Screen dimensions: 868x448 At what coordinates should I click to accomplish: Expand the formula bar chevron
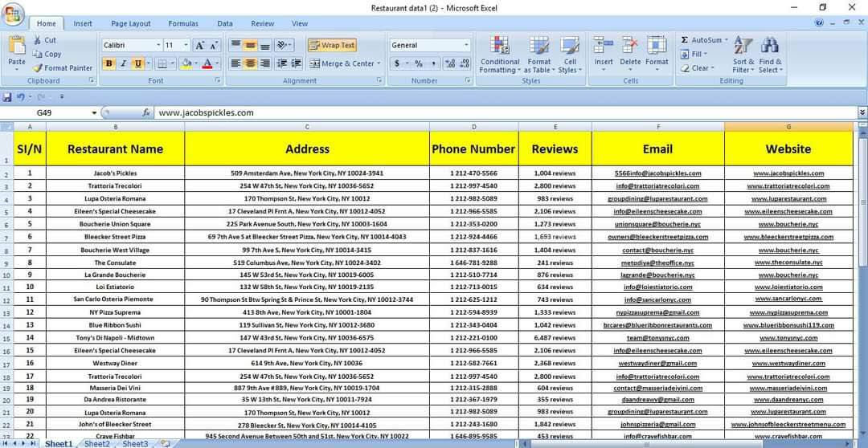coord(862,113)
